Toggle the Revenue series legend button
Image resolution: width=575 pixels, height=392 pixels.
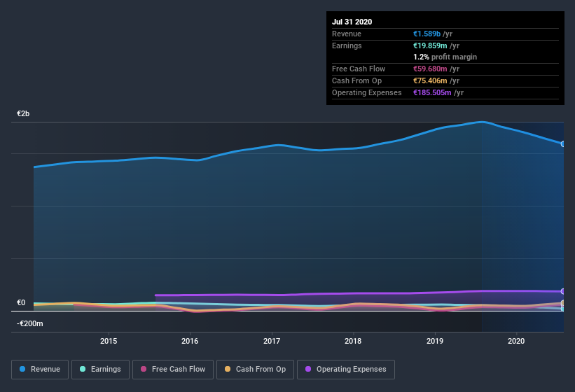tap(40, 370)
